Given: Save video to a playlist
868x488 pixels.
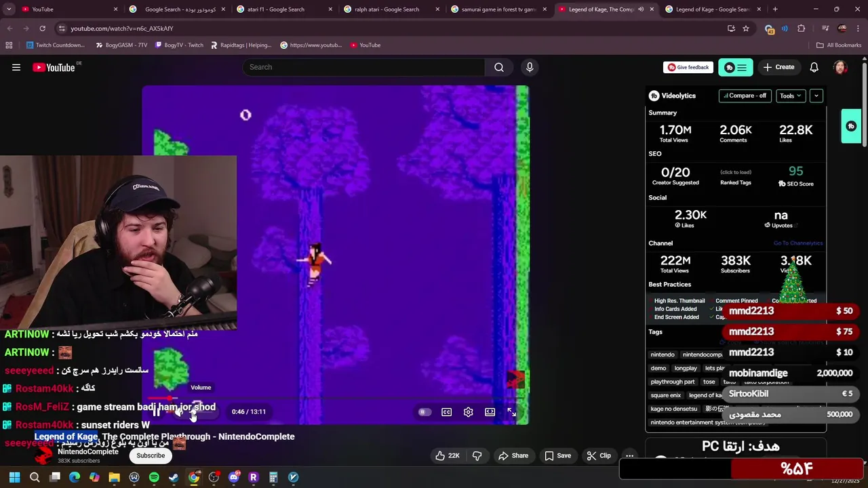Looking at the screenshot, I should pos(557,455).
